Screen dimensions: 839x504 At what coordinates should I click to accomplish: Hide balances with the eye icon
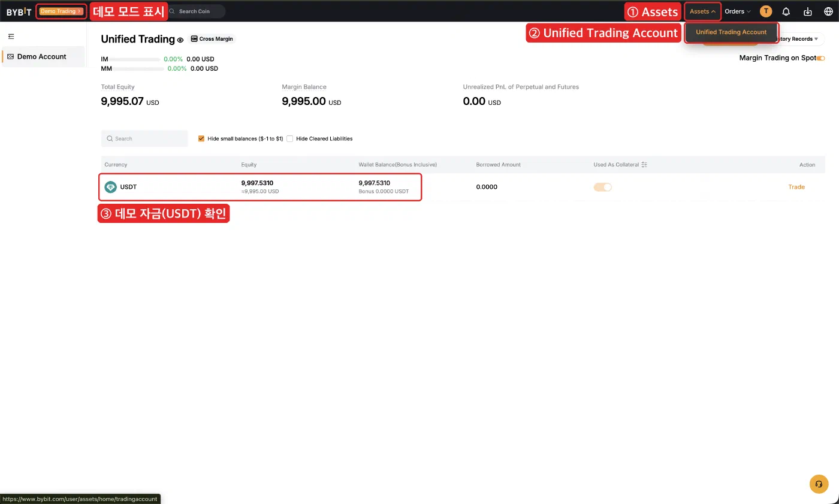click(x=180, y=40)
